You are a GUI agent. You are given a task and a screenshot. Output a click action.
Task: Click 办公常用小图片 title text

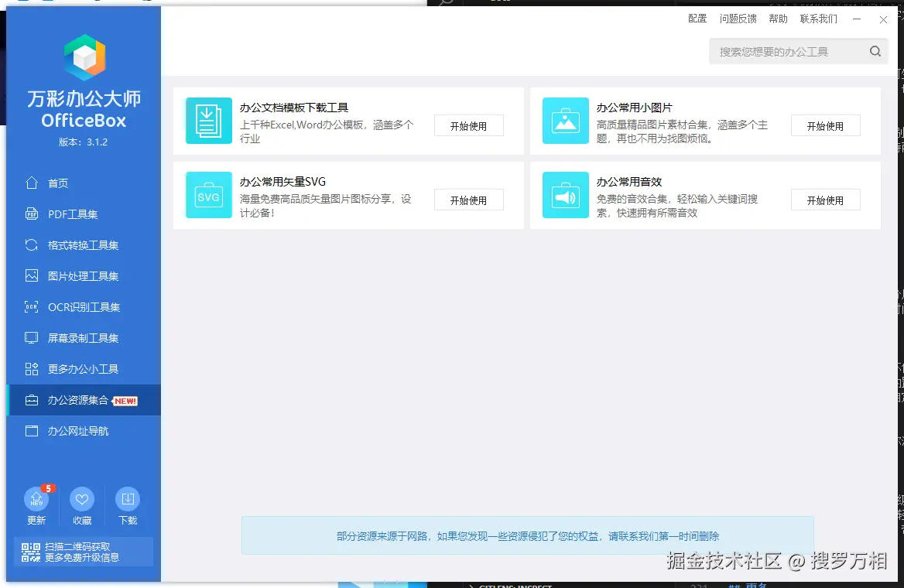(x=634, y=108)
